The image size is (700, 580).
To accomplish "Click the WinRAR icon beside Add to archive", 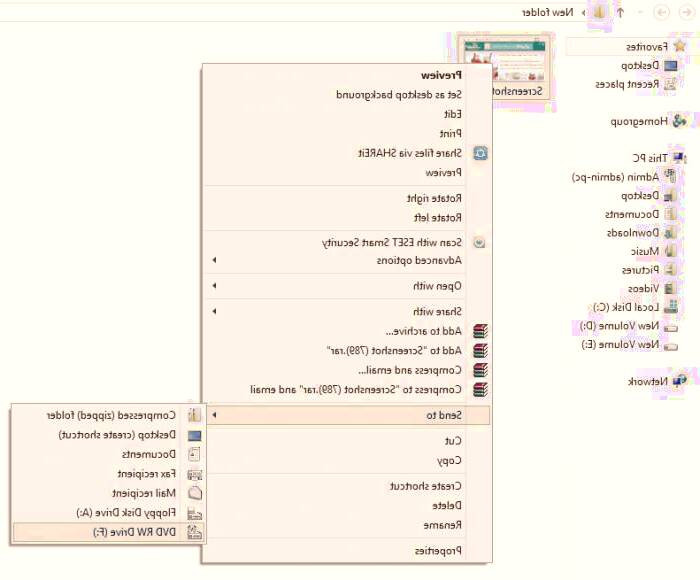I will pos(480,331).
